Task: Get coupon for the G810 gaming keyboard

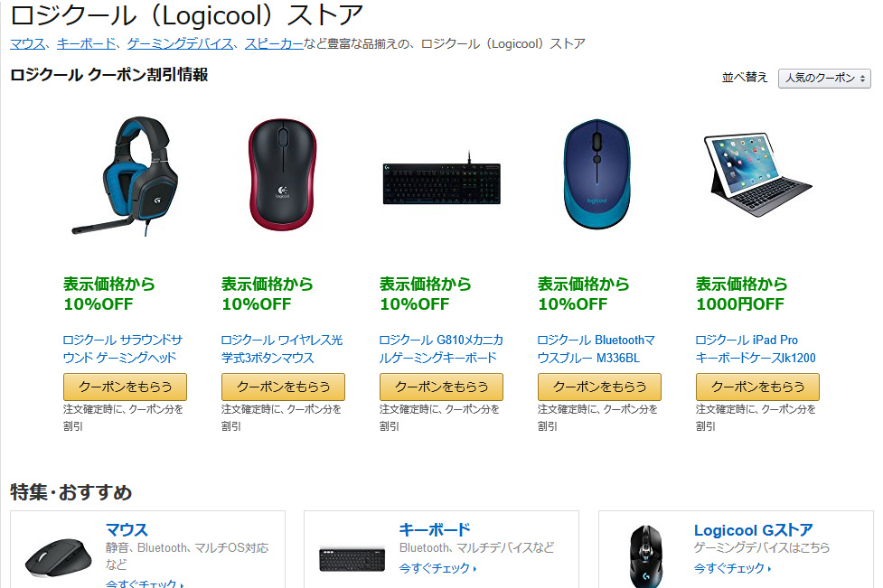Action: pos(441,387)
